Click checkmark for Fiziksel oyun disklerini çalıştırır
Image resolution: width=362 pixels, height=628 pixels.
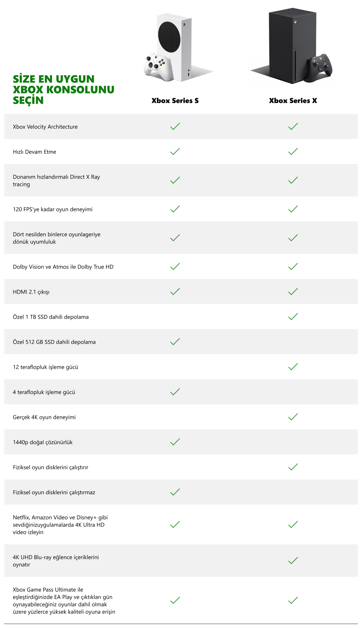click(293, 467)
